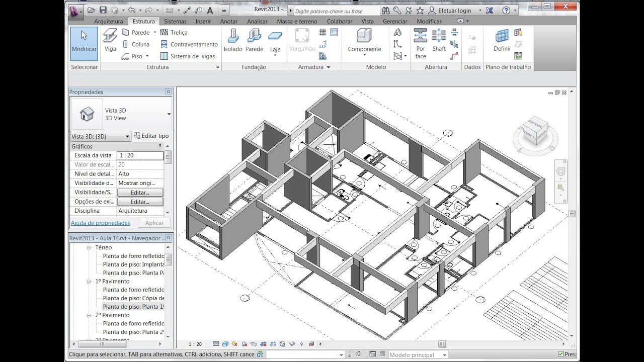Go to the Anotar ribbon tab
The height and width of the screenshot is (362, 644).
pos(229,21)
